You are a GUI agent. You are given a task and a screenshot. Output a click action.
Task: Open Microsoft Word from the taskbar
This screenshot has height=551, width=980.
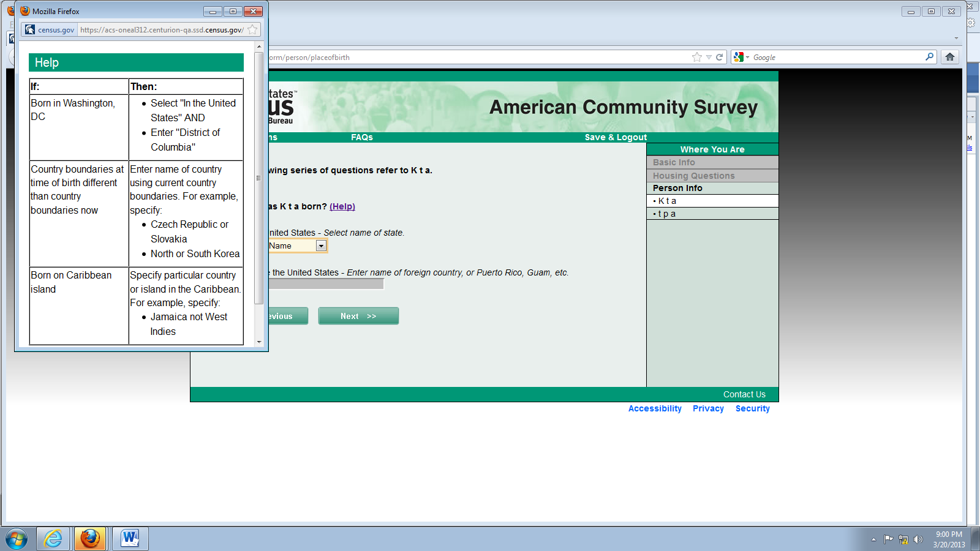tap(130, 539)
